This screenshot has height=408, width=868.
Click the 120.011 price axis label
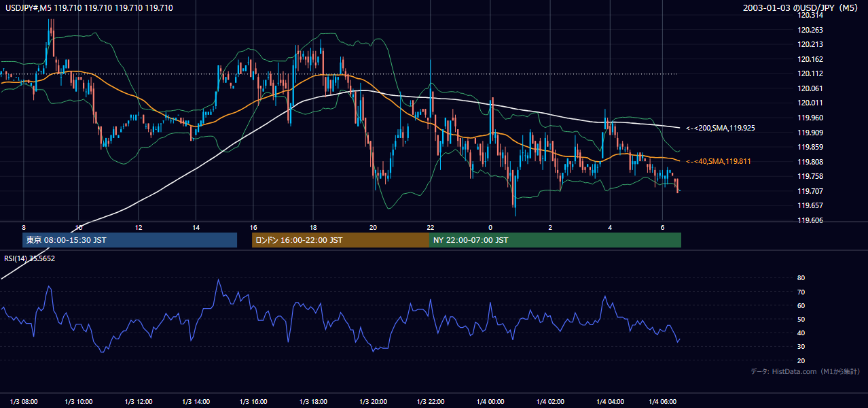pos(811,103)
